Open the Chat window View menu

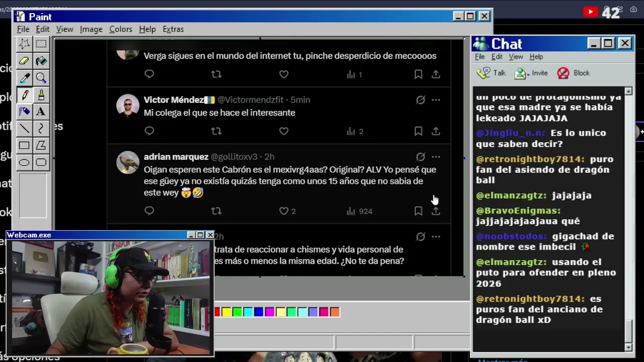click(516, 57)
